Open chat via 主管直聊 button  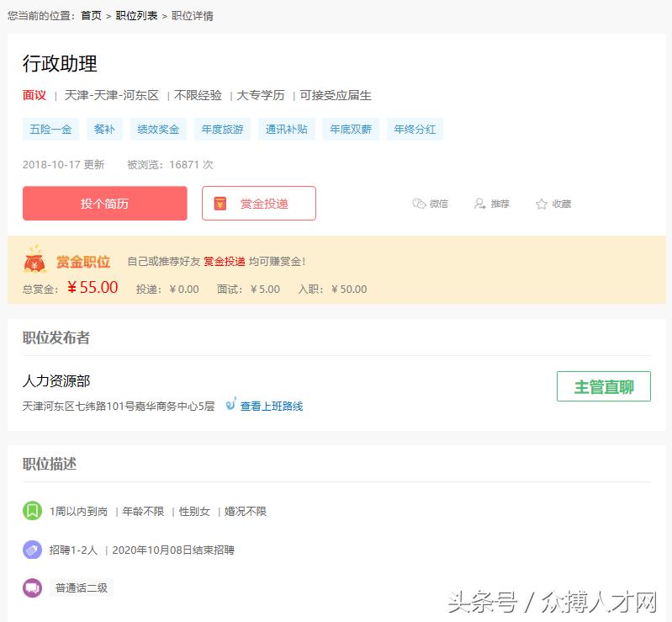click(x=603, y=386)
